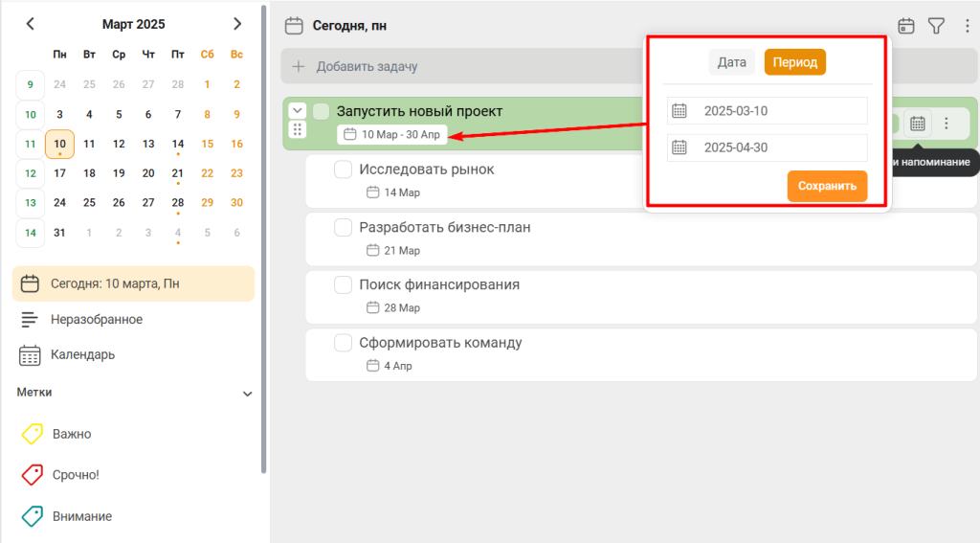The width and height of the screenshot is (980, 543).
Task: Open calendar view icon in top toolbar
Action: tap(905, 26)
